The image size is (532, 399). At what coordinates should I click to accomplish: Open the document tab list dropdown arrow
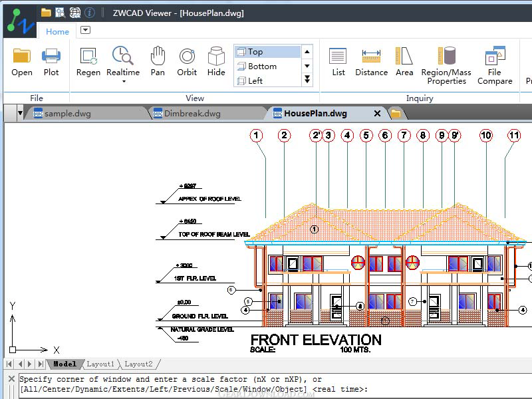tap(20, 113)
